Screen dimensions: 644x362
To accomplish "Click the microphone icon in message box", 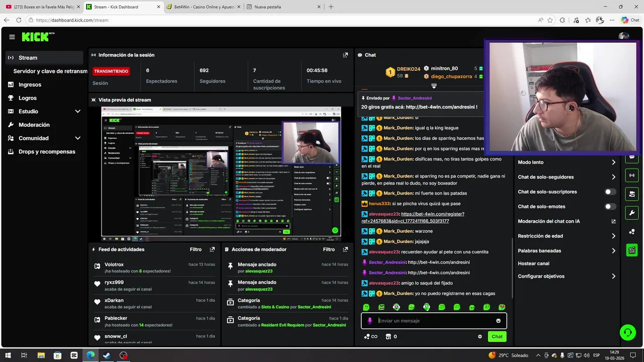I will 370,321.
